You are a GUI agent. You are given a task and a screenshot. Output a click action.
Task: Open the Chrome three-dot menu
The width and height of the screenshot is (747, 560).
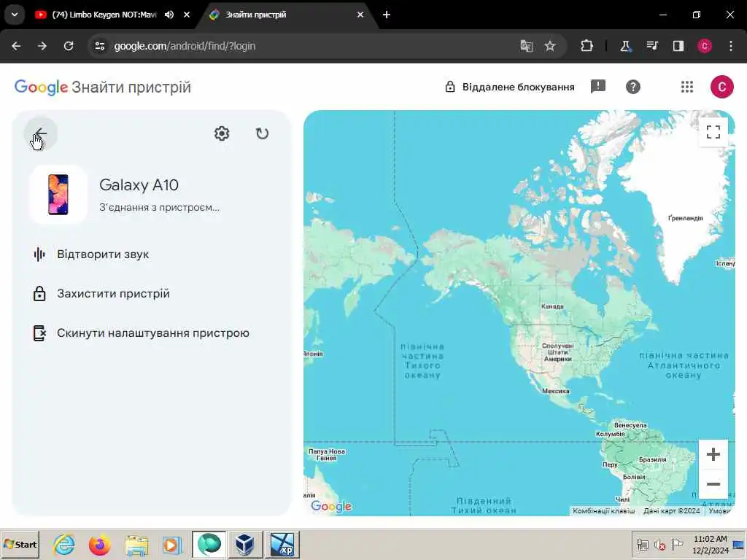point(731,46)
